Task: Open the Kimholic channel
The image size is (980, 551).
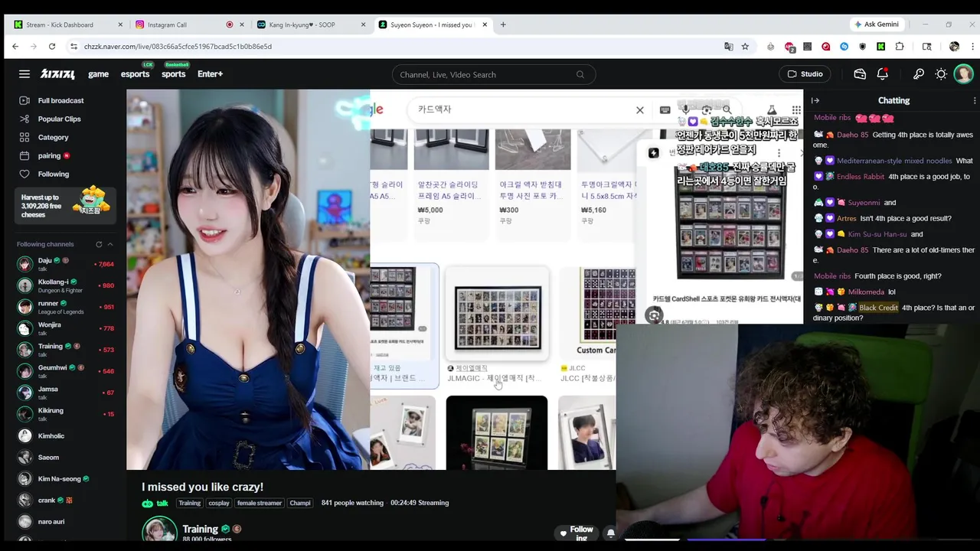Action: tap(66, 435)
